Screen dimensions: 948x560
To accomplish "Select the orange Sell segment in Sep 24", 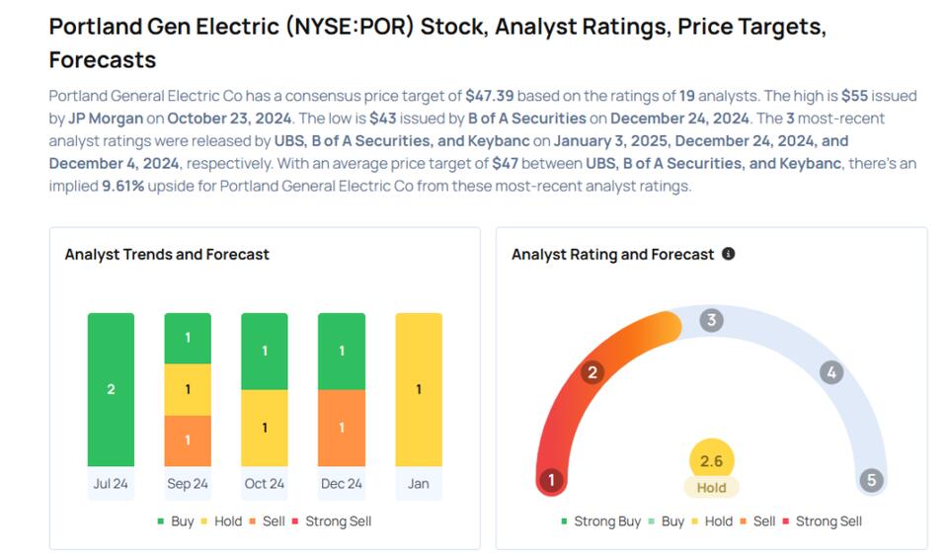I will click(188, 440).
